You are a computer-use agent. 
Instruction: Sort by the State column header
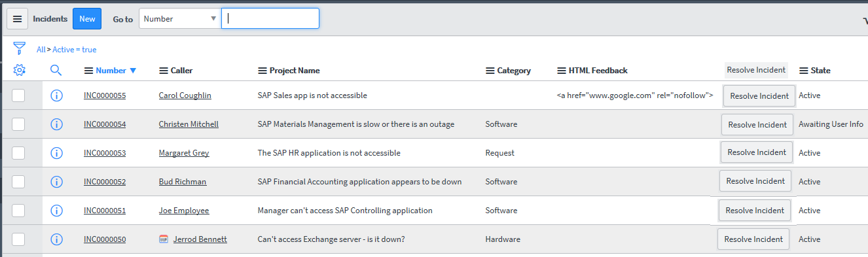tap(821, 71)
